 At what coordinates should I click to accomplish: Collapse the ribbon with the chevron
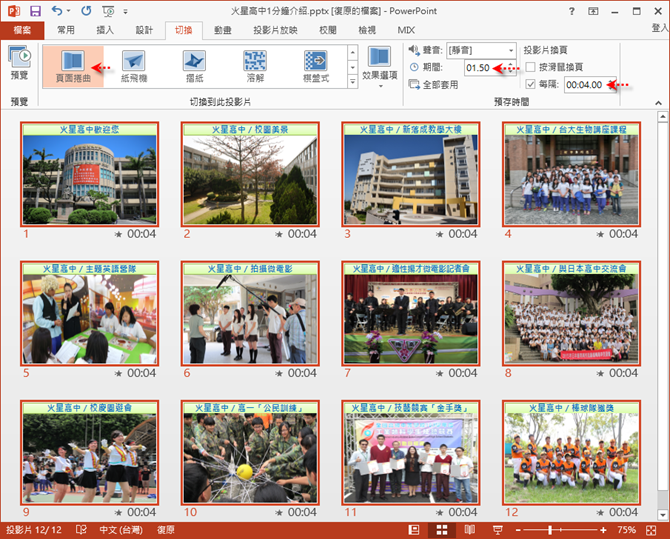pos(658,103)
